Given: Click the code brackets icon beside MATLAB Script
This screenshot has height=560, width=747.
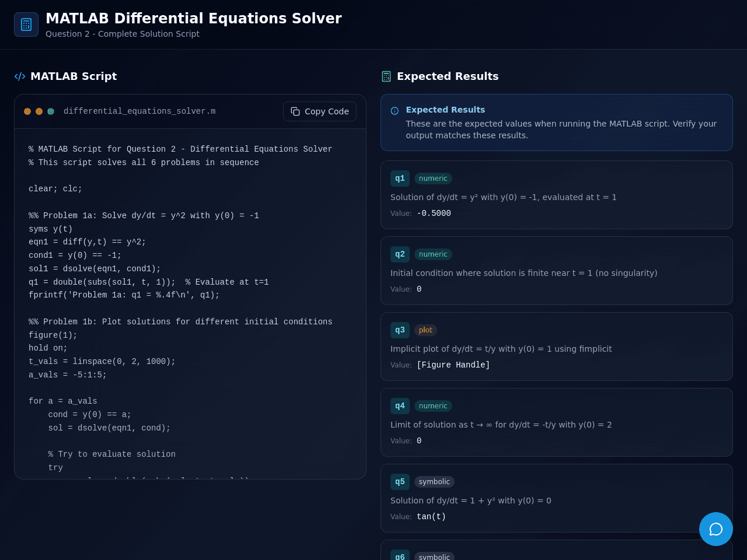Looking at the screenshot, I should 20,76.
